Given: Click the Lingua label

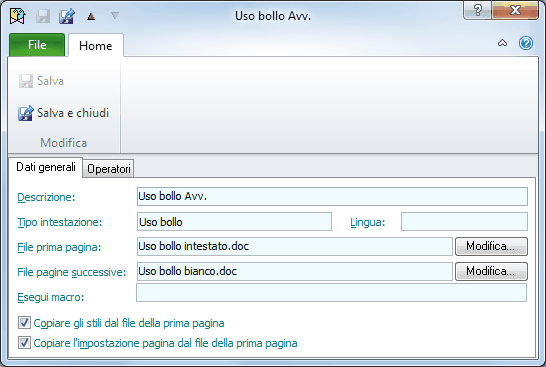Looking at the screenshot, I should pyautogui.click(x=368, y=222).
